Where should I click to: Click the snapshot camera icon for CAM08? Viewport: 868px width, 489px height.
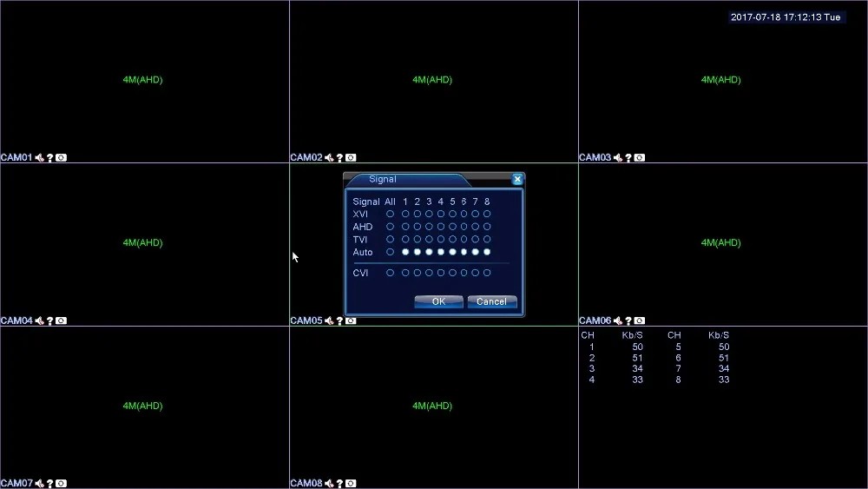click(x=351, y=484)
